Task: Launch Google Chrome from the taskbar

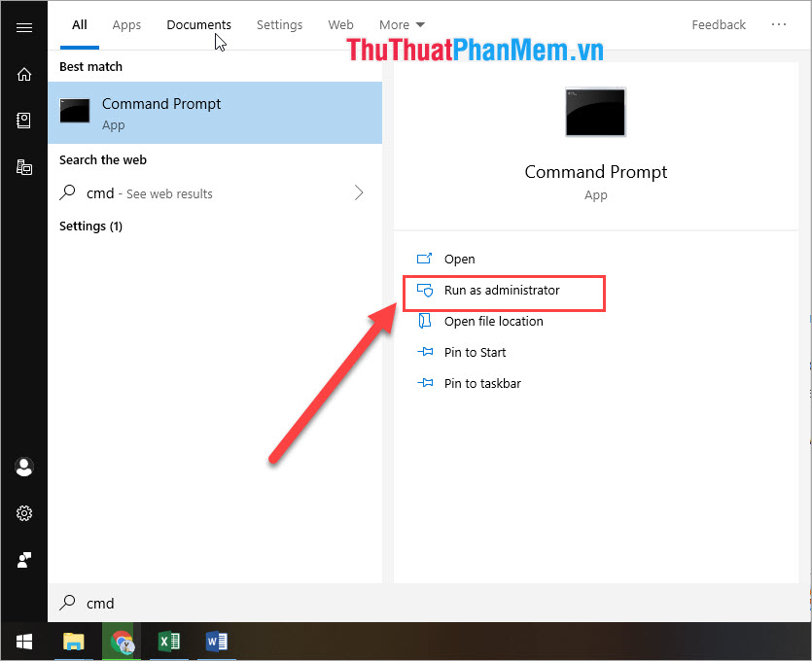Action: [x=121, y=642]
